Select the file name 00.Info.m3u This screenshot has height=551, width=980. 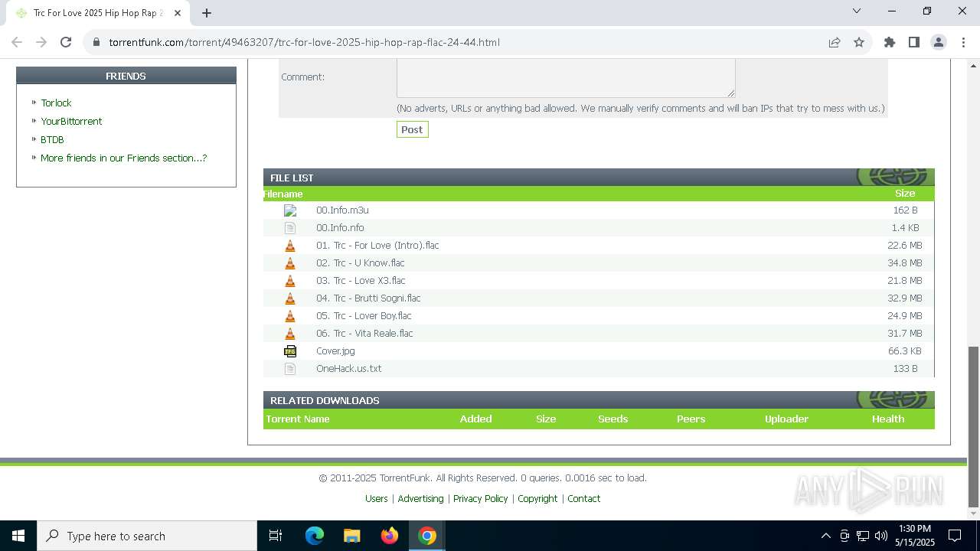[342, 210]
